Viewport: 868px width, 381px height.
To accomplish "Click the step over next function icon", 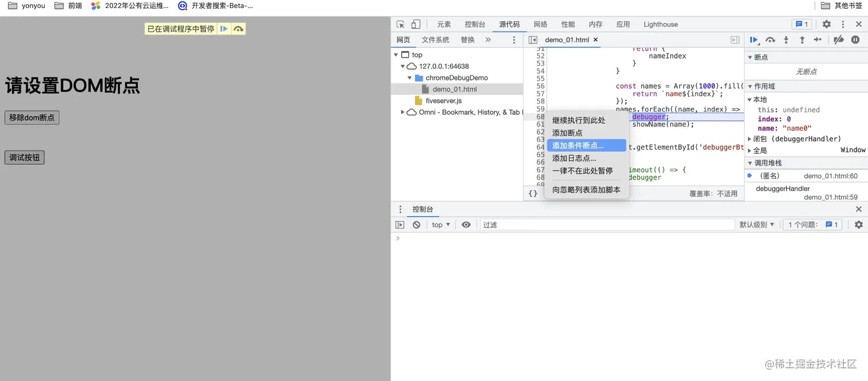I will tap(770, 40).
